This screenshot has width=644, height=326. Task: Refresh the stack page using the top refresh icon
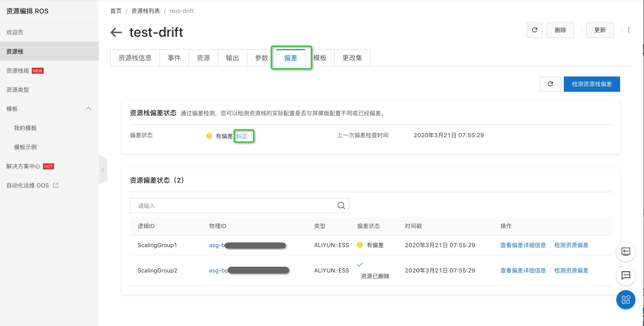(534, 30)
